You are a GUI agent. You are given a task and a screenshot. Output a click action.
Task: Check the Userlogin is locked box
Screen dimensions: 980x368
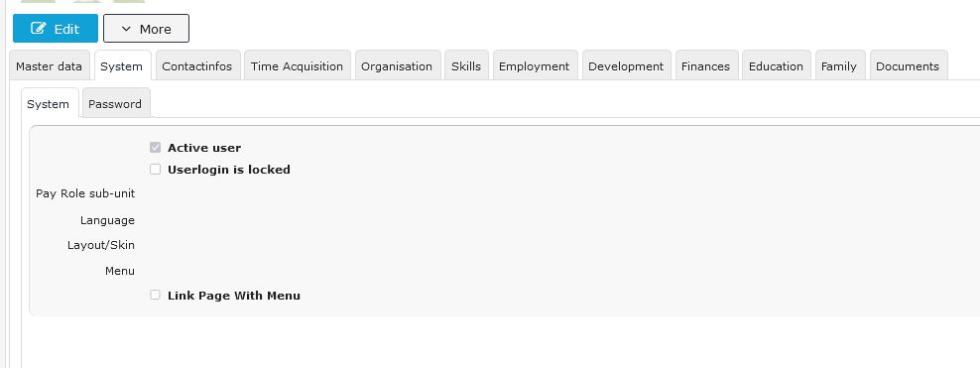click(x=156, y=170)
